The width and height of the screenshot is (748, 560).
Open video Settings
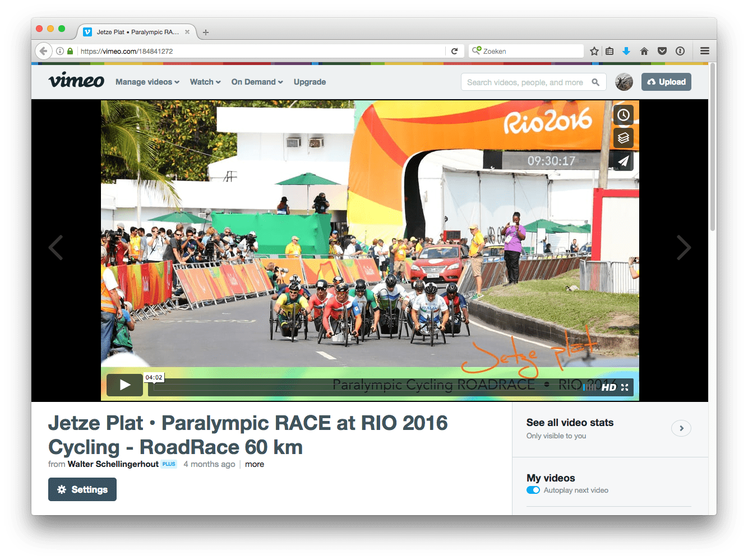coord(82,489)
